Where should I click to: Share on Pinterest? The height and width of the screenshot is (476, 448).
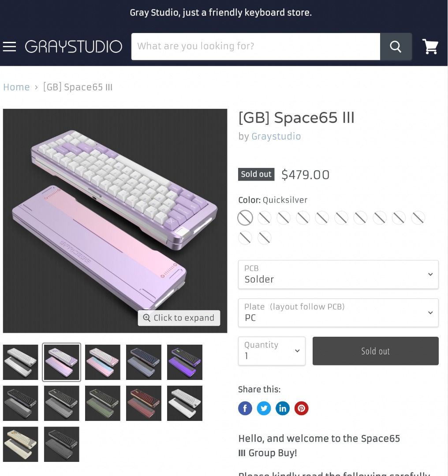pyautogui.click(x=301, y=408)
